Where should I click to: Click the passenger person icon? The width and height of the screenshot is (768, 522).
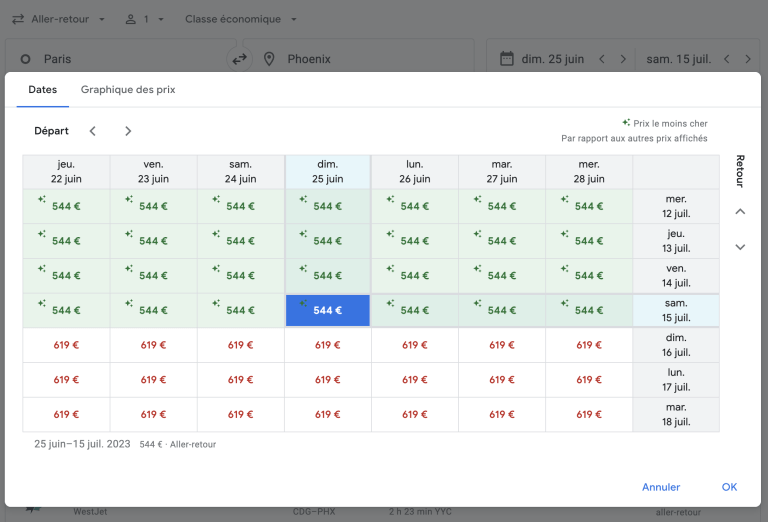130,19
